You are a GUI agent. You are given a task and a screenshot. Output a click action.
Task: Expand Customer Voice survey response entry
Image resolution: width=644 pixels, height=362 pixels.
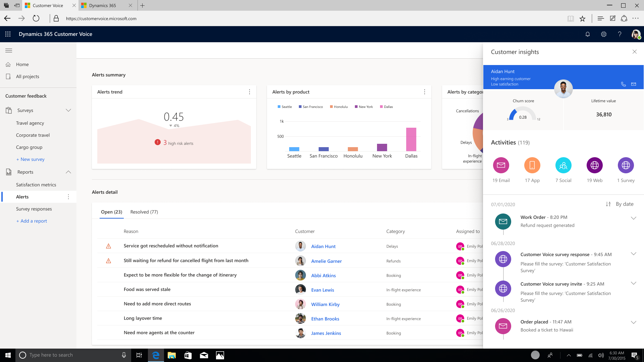[x=633, y=254]
